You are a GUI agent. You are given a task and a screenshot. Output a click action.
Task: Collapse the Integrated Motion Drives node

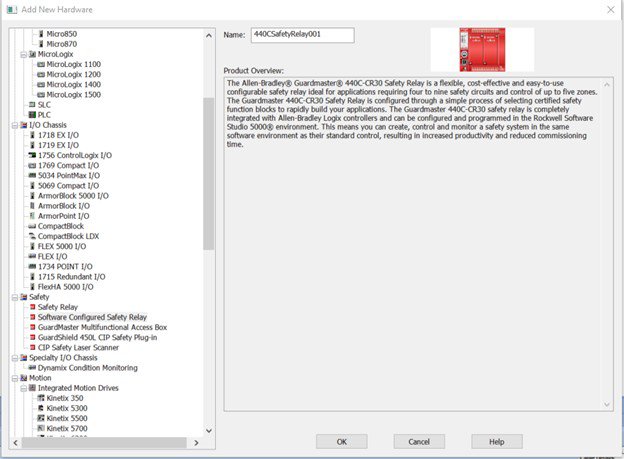(x=23, y=388)
